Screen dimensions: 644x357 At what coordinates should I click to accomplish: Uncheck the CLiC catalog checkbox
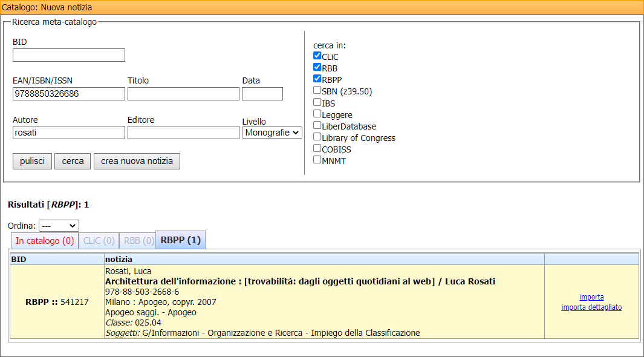pos(317,56)
